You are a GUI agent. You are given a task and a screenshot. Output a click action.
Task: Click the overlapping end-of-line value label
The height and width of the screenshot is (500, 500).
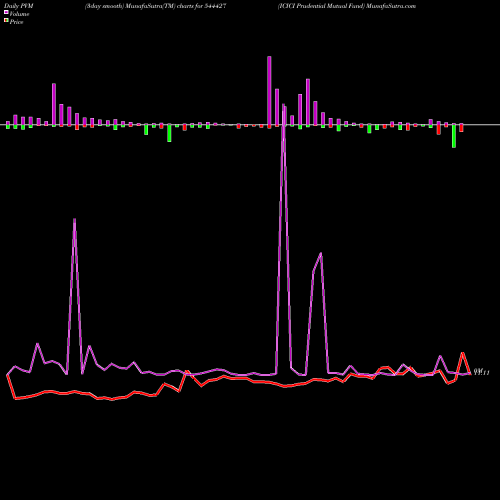point(481,372)
